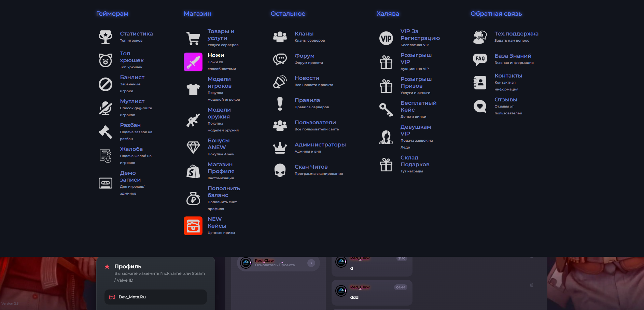Open the red NEW Кейсы chest icon
This screenshot has height=310, width=644.
click(x=193, y=226)
